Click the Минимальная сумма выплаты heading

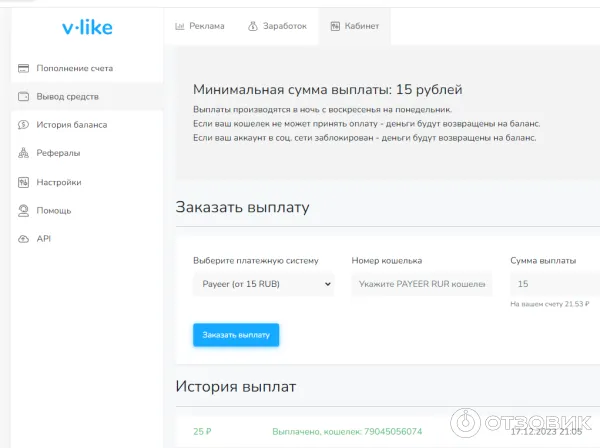coord(328,90)
